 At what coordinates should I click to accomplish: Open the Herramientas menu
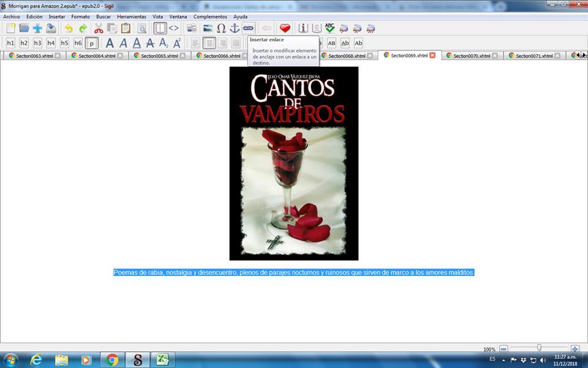pos(132,17)
